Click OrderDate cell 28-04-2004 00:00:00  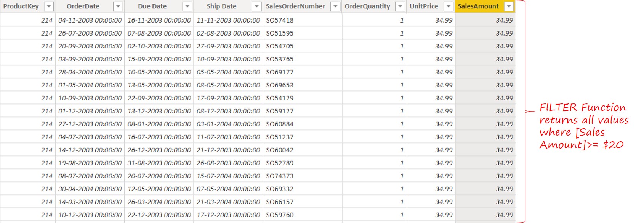(x=90, y=72)
